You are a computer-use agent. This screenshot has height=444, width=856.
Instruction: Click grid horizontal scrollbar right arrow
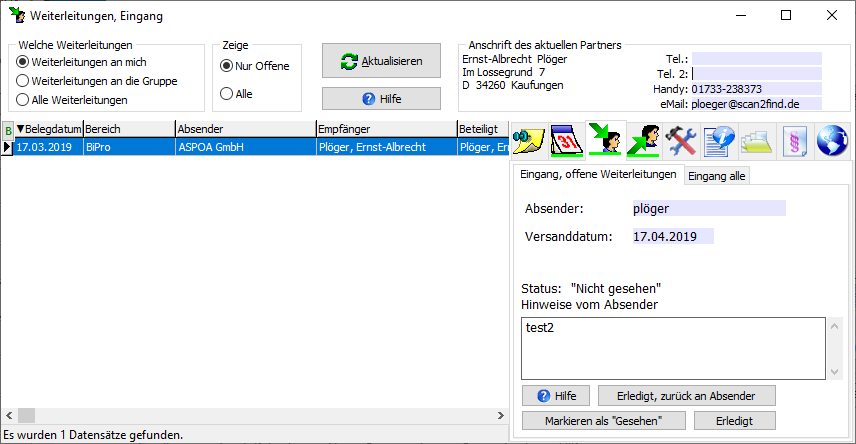(501, 416)
